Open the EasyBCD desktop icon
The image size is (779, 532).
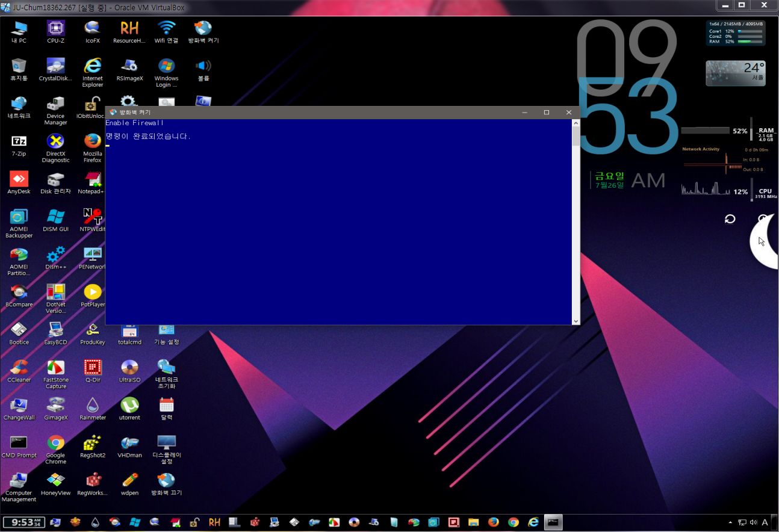pos(55,333)
